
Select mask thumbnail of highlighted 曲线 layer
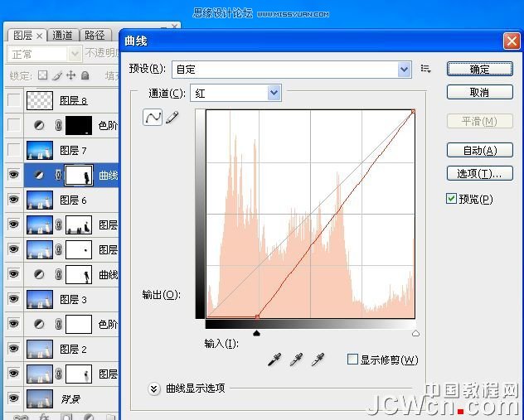point(79,175)
